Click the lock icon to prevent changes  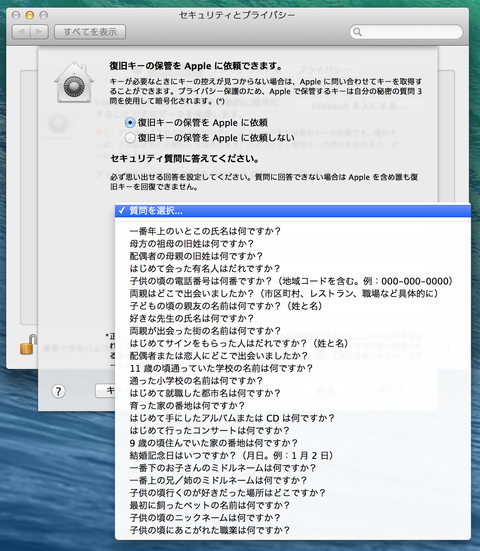[x=28, y=344]
